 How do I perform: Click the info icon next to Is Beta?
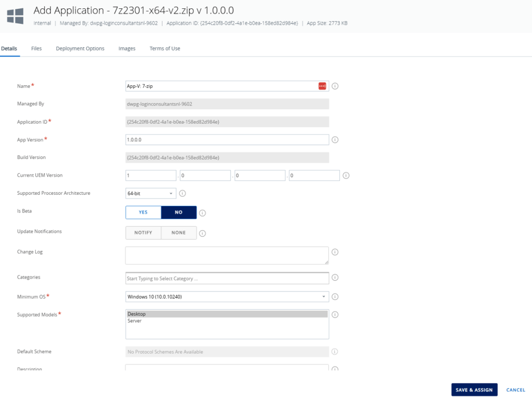[x=203, y=213]
